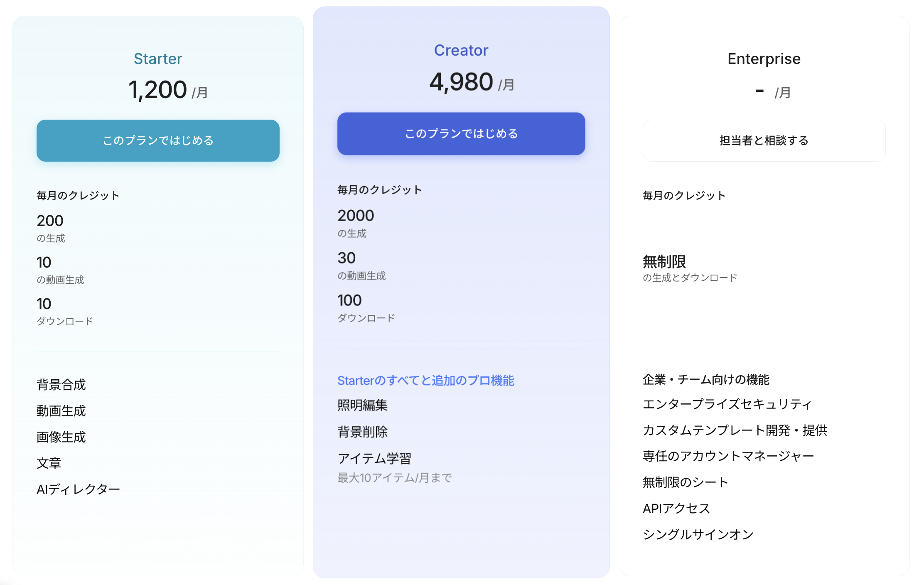
Task: Click the 担当者と相談する button for Enterprise
Action: (764, 140)
